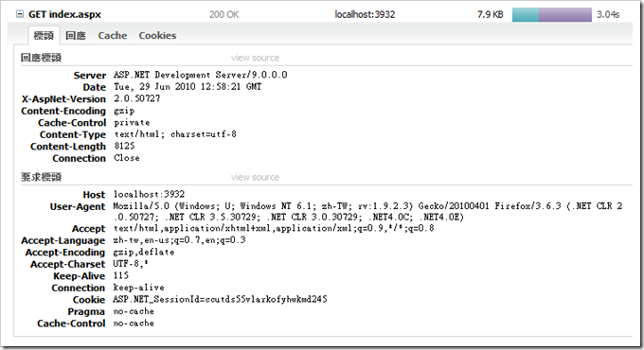
Task: Click view source beside 回應標頭
Action: tap(255, 58)
